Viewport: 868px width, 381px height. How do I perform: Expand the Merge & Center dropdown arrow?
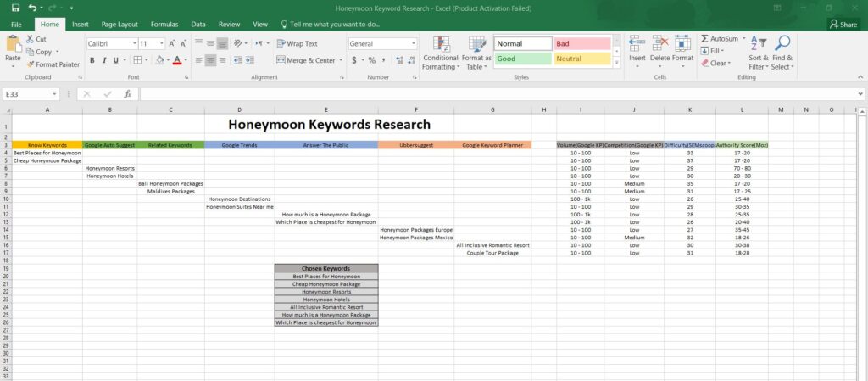(x=341, y=60)
